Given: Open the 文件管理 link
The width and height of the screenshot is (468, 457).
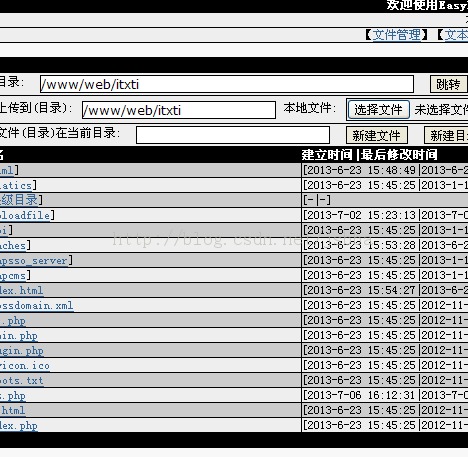Looking at the screenshot, I should [x=396, y=35].
